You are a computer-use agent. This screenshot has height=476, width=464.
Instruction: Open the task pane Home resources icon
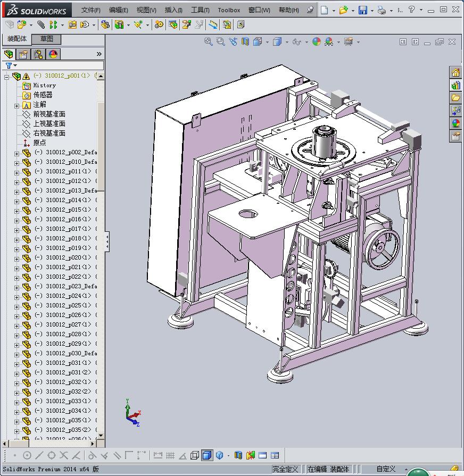click(455, 73)
